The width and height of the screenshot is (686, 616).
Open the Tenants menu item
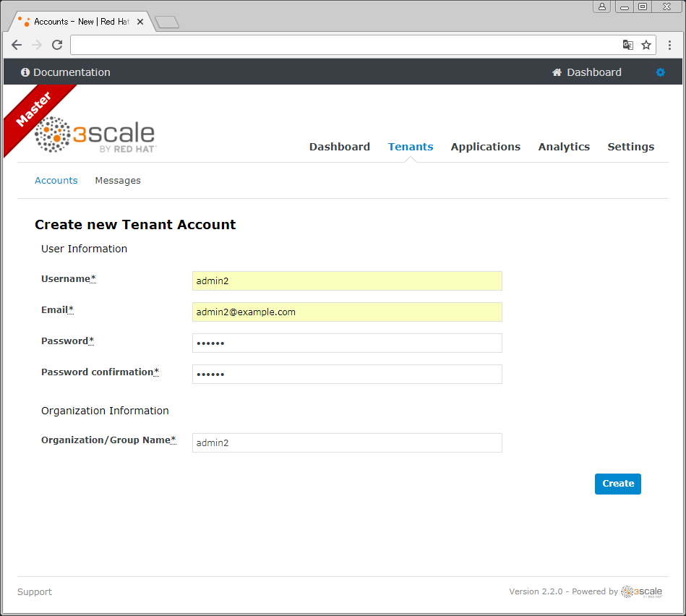[x=411, y=147]
